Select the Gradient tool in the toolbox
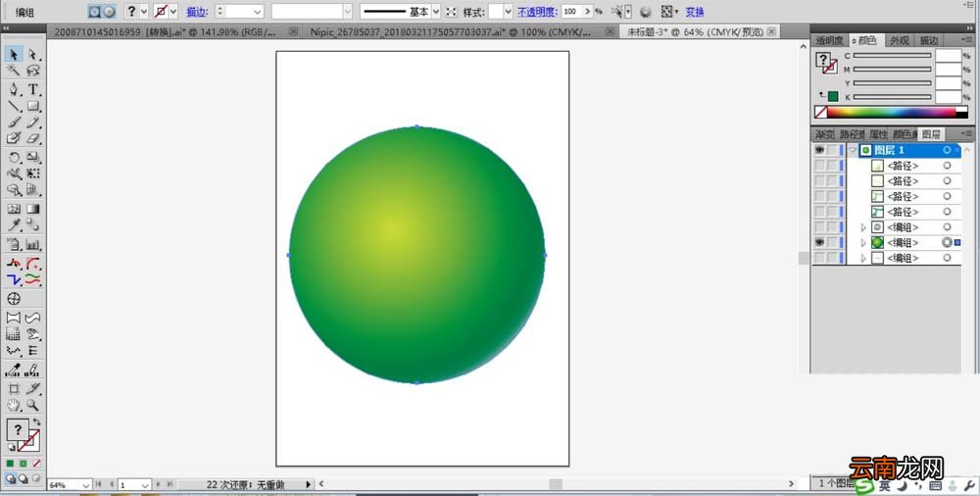 click(33, 209)
